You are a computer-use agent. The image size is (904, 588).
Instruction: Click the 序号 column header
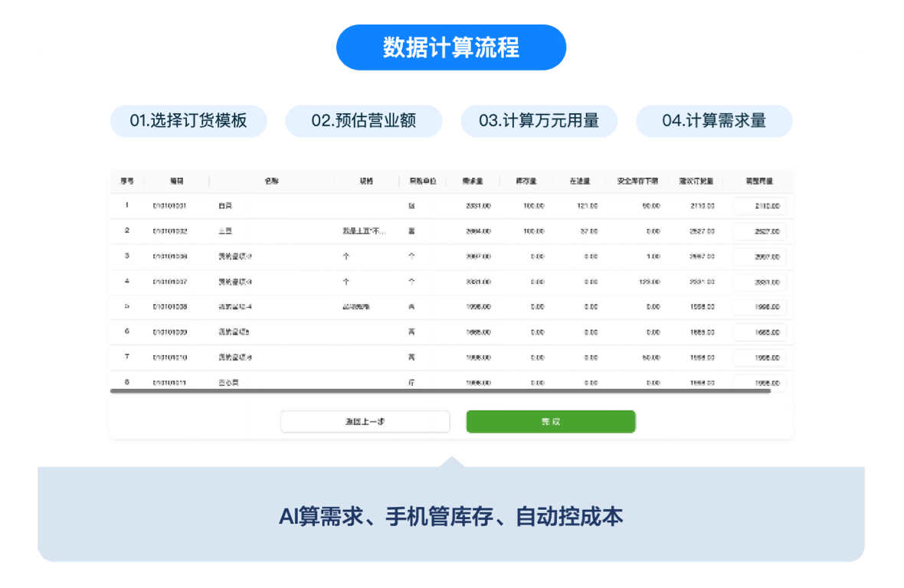coord(127,181)
